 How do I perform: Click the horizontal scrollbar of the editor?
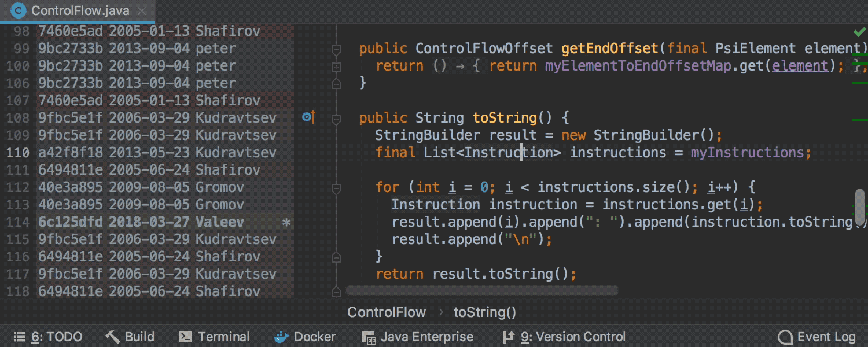pos(481,290)
